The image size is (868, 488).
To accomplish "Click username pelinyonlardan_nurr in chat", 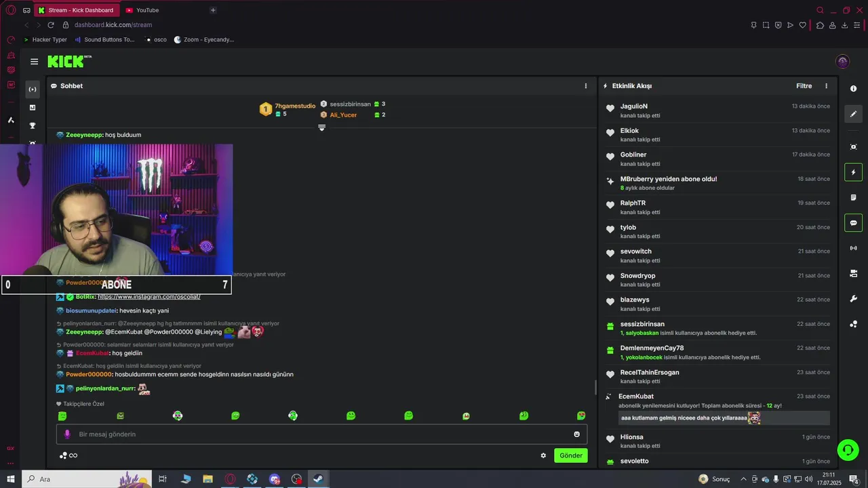I will tap(105, 389).
